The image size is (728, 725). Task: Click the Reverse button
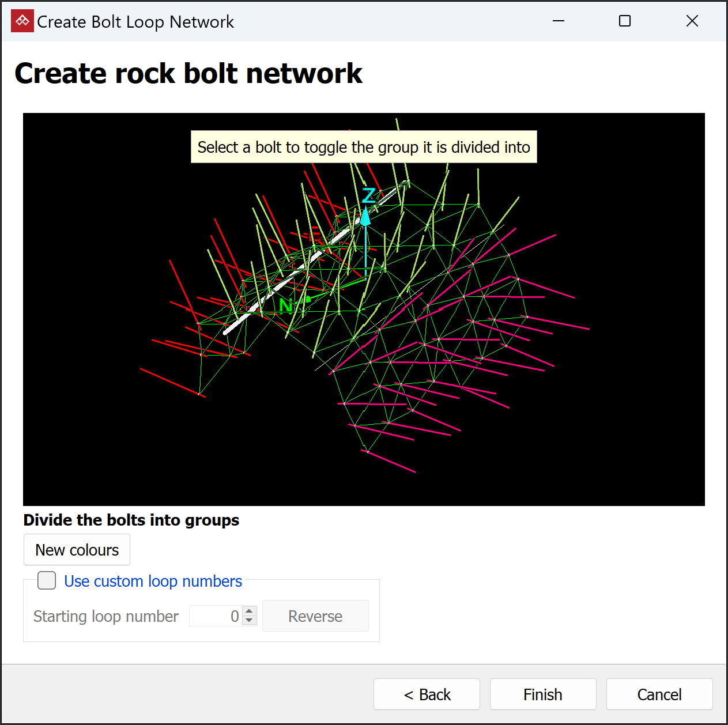point(315,616)
